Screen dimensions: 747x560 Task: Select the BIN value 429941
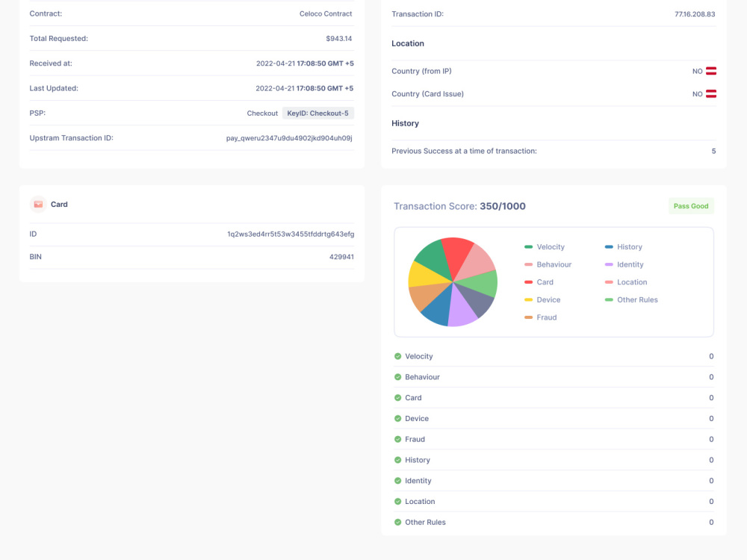coord(341,257)
